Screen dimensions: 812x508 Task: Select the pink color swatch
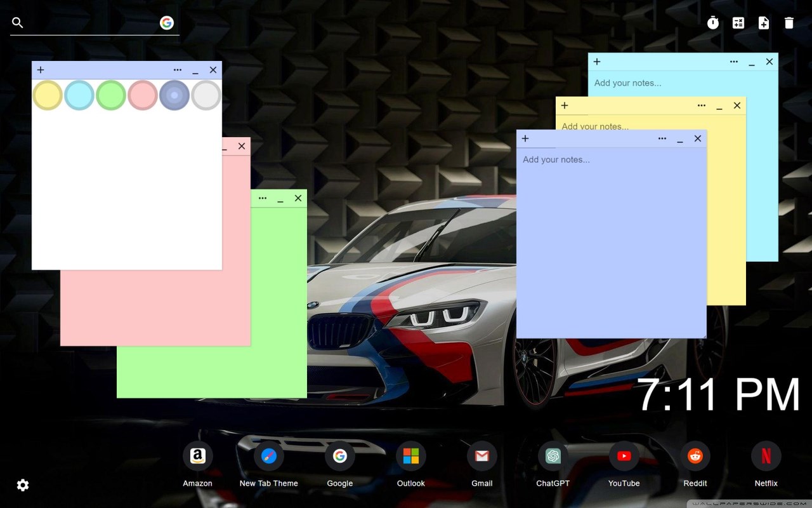[143, 95]
